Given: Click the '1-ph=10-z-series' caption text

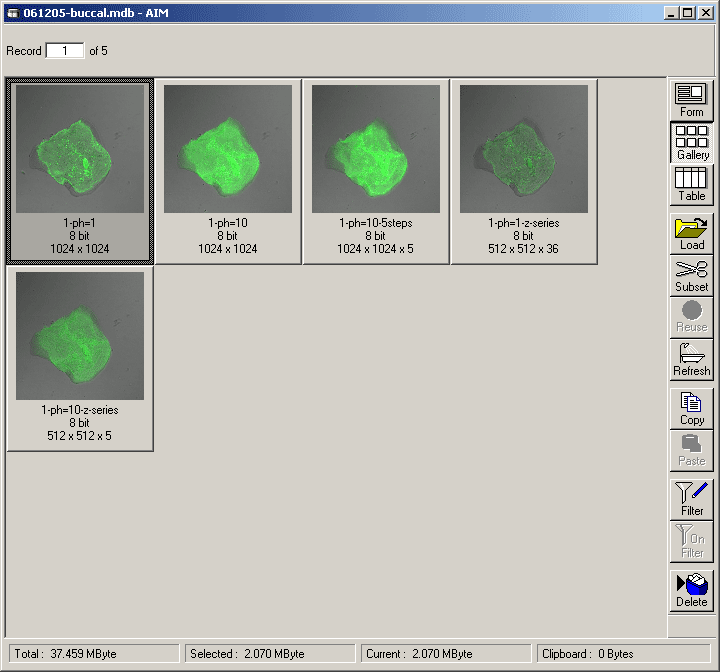Looking at the screenshot, I should click(x=80, y=410).
